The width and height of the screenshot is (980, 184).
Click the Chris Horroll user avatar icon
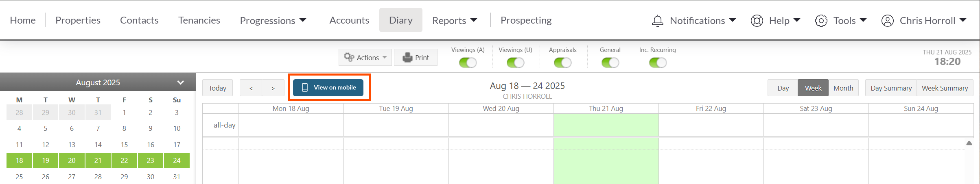[x=887, y=21]
